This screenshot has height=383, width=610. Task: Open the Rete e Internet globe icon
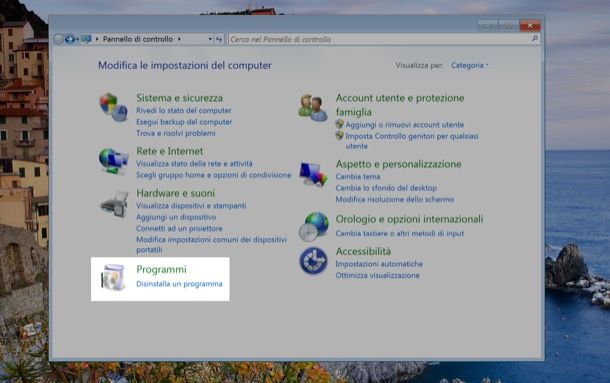pyautogui.click(x=113, y=161)
